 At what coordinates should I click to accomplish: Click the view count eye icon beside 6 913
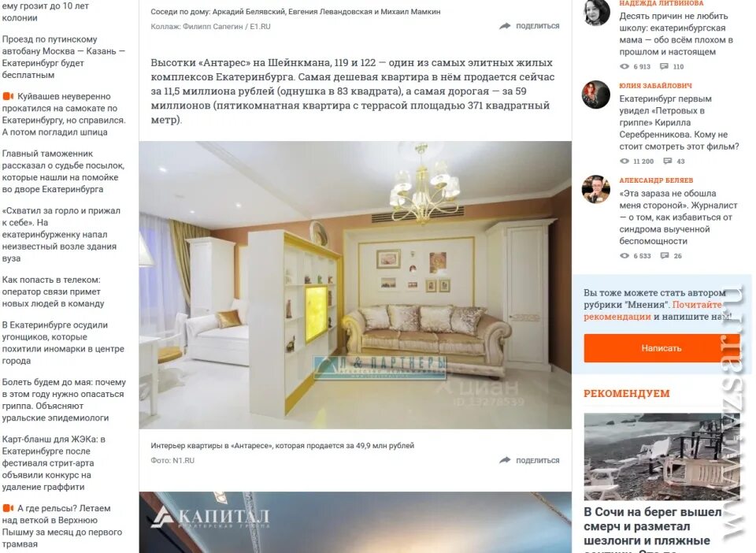624,66
